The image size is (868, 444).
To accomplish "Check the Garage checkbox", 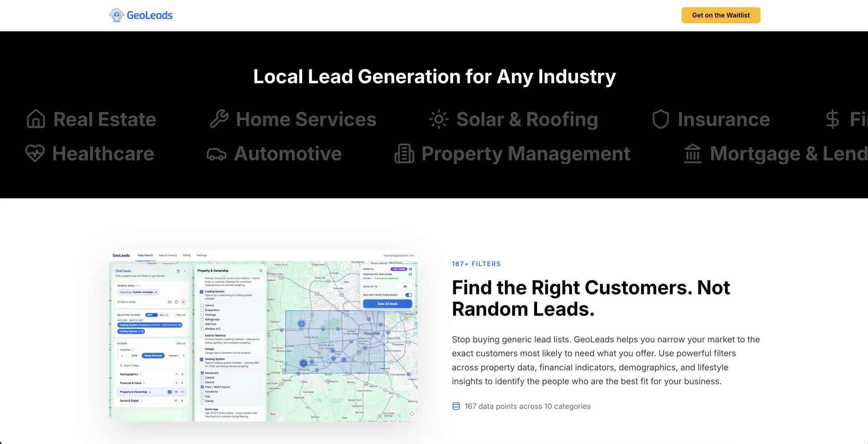I will pyautogui.click(x=202, y=349).
